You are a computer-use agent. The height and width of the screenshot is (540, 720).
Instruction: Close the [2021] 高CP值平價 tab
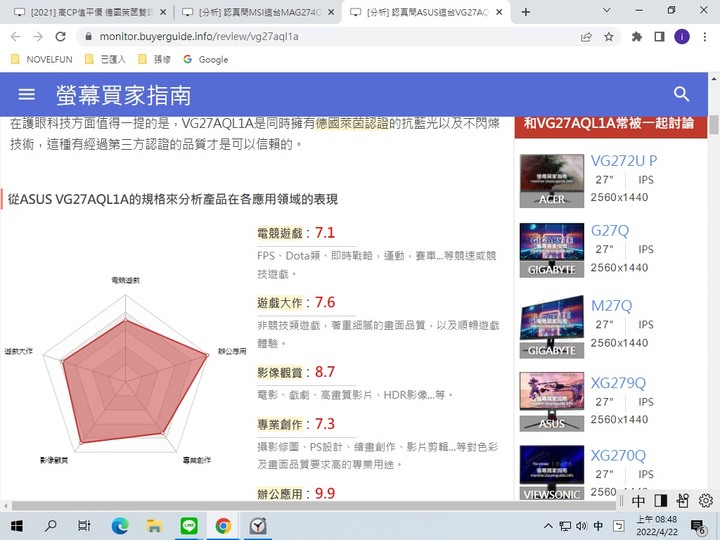(x=163, y=12)
